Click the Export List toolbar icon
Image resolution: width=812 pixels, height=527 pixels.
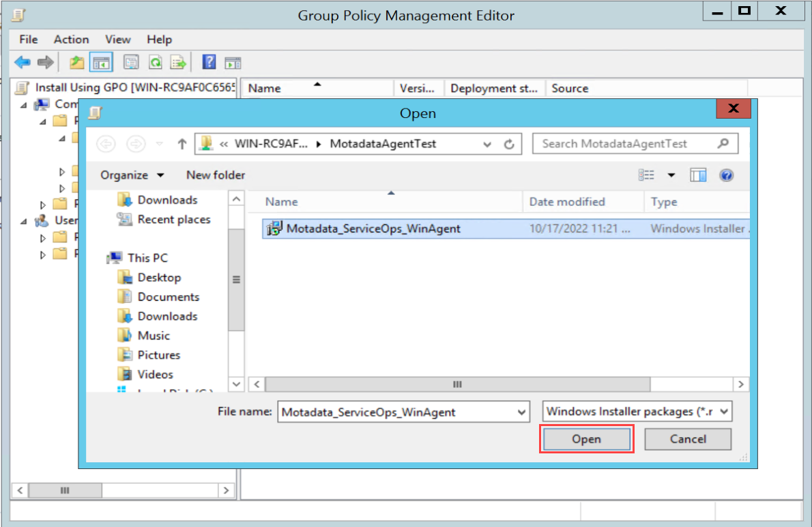coord(178,63)
